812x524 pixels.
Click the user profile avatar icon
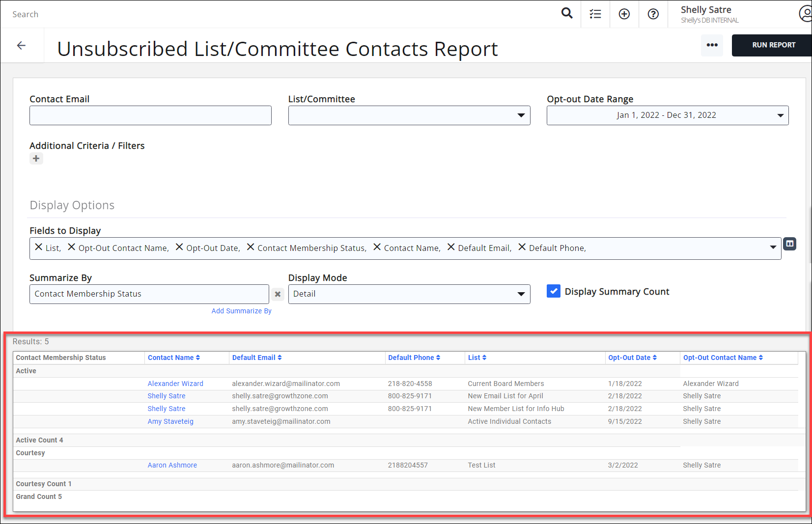pos(805,14)
